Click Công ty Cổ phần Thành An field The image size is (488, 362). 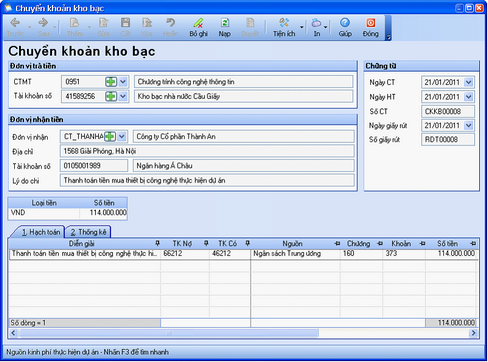point(243,136)
